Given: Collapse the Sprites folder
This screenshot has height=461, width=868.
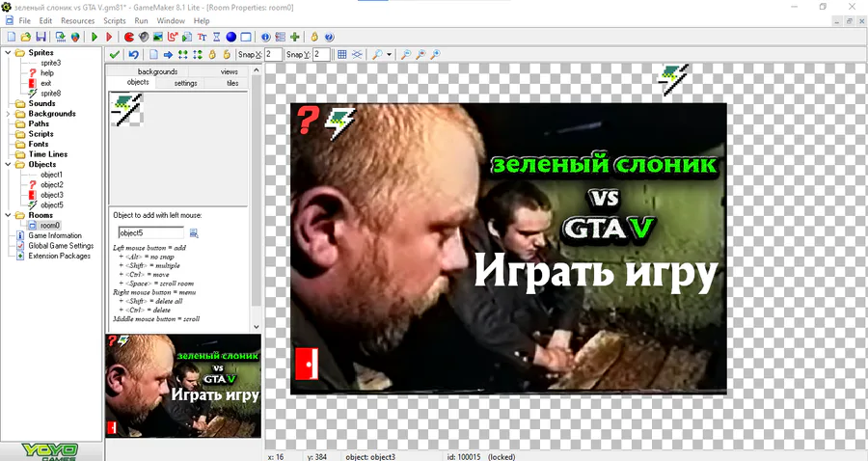Looking at the screenshot, I should 8,53.
